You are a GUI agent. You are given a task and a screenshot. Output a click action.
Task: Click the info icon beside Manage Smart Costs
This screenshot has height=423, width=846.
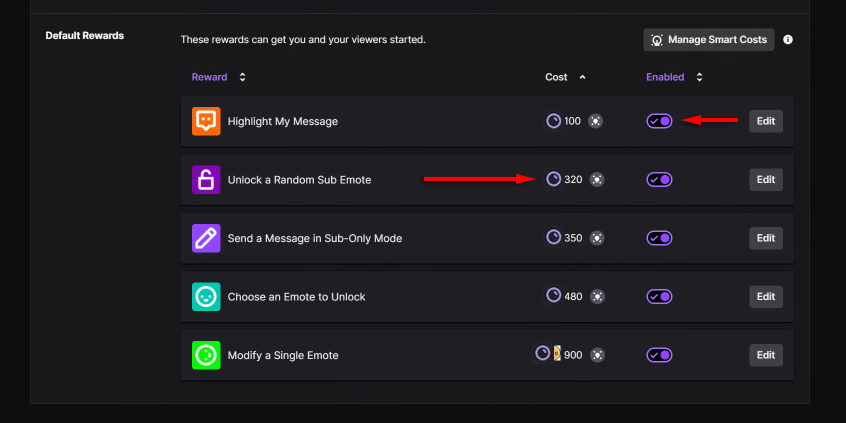[x=788, y=40]
